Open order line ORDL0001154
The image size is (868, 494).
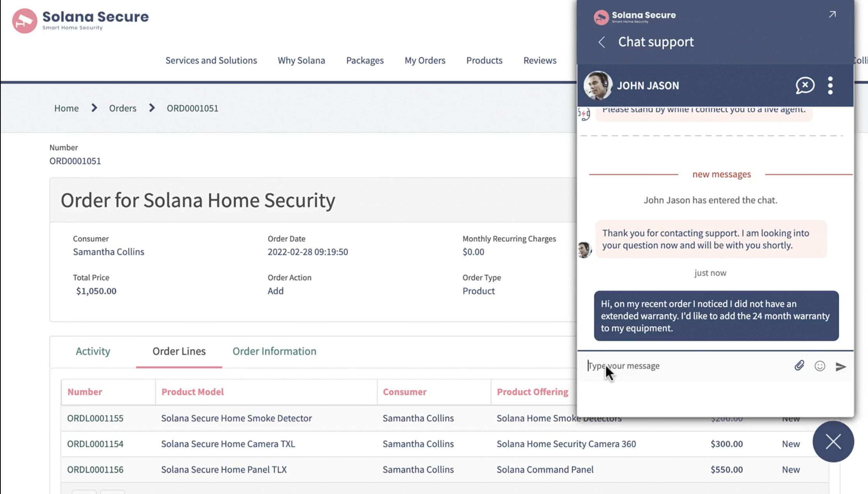coord(95,444)
